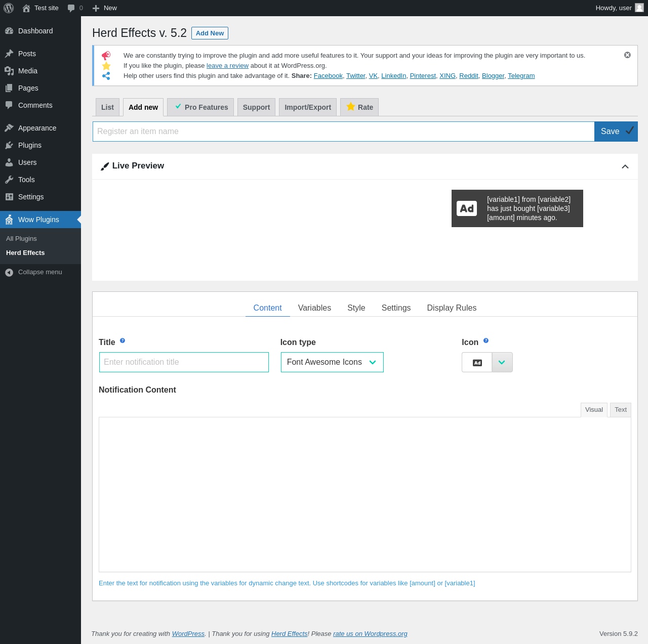
Task: Click the plus New icon in admin bar
Action: 96,8
